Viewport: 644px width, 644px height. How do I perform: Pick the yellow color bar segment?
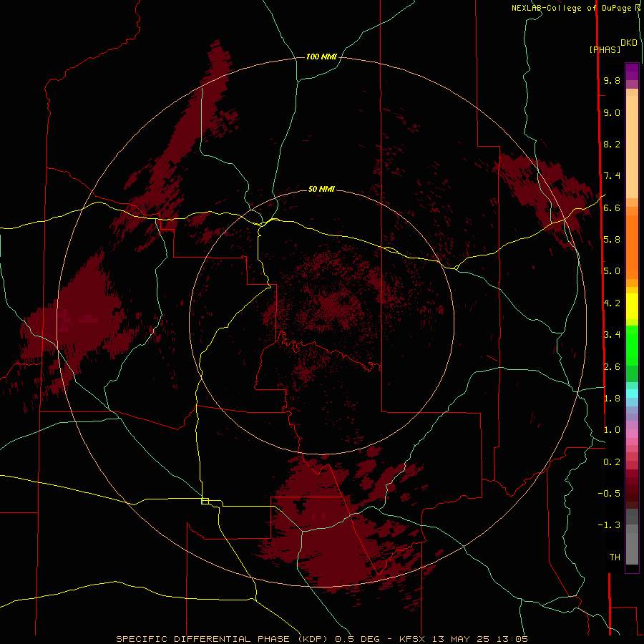click(x=632, y=306)
